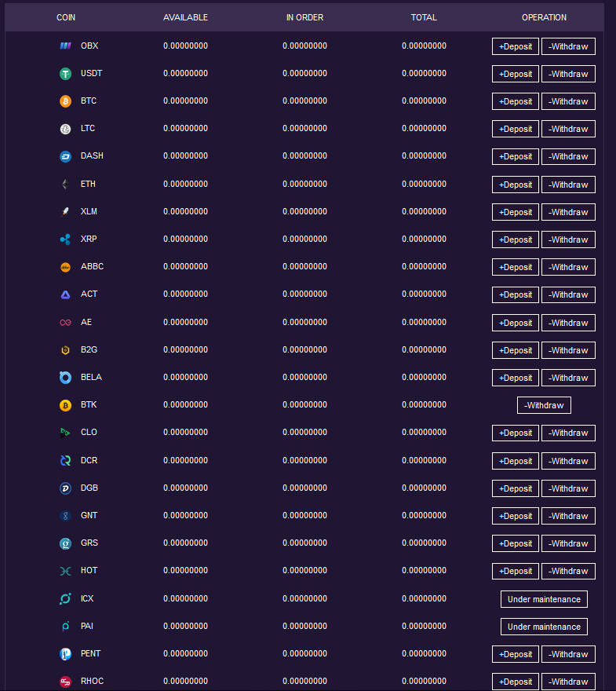The height and width of the screenshot is (691, 616).
Task: Withdraw ETH funds
Action: point(568,185)
